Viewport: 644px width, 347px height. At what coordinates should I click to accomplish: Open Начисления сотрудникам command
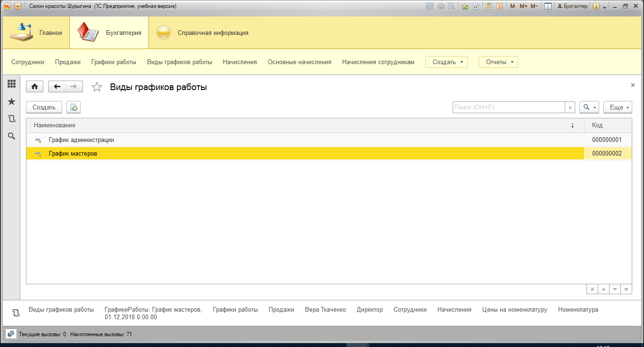tap(378, 62)
